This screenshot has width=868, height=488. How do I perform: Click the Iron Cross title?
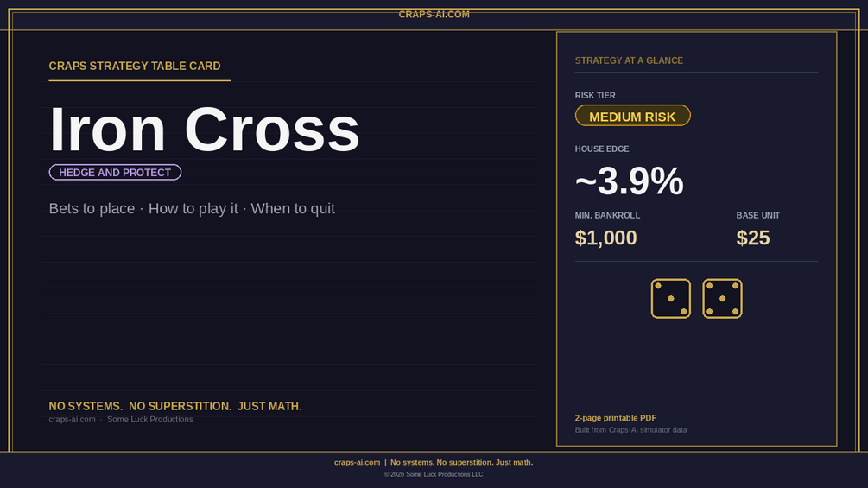tap(205, 129)
